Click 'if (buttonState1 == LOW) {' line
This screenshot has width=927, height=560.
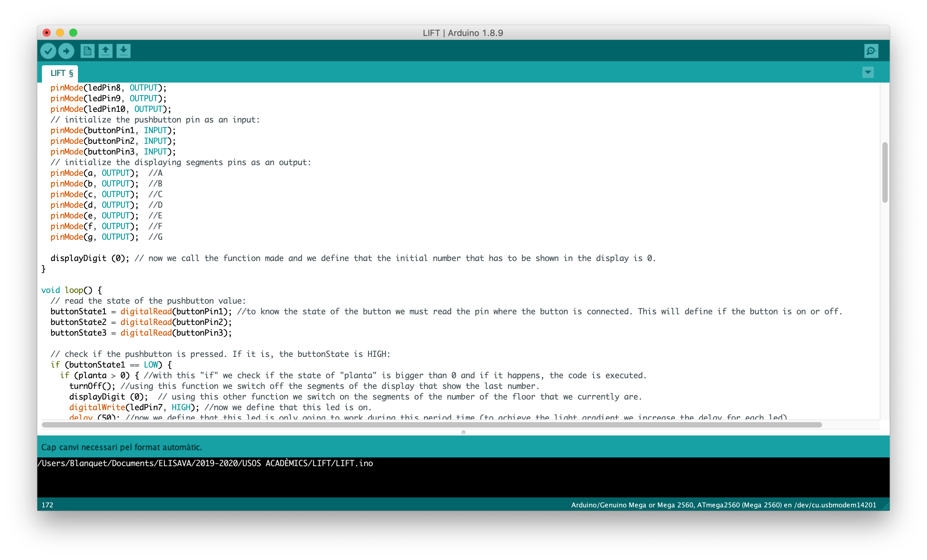click(111, 365)
